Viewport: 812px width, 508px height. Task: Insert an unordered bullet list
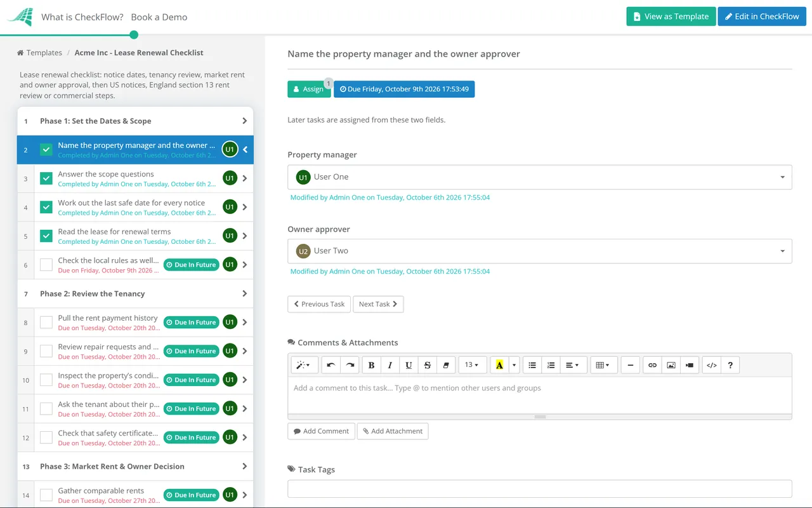(532, 365)
